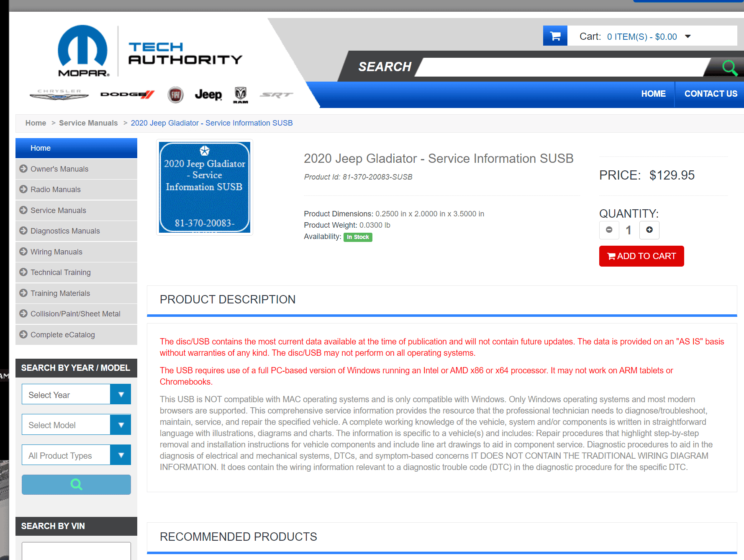The width and height of the screenshot is (744, 560).
Task: Run the year/model search magnifier button
Action: pyautogui.click(x=76, y=485)
